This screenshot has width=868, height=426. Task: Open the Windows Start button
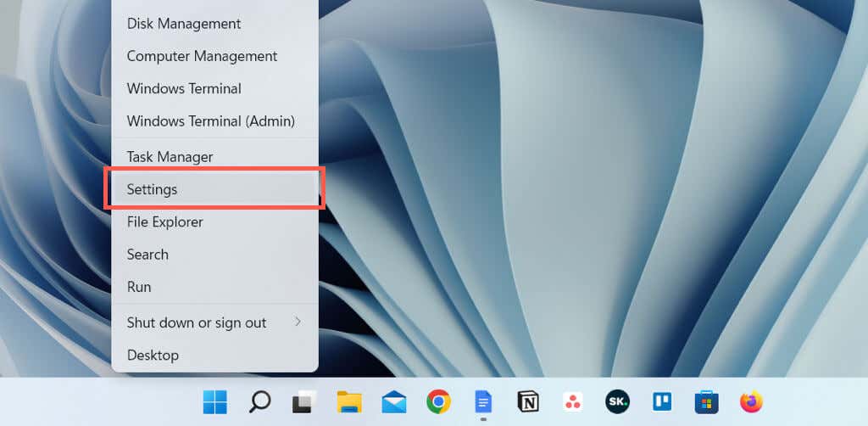214,401
